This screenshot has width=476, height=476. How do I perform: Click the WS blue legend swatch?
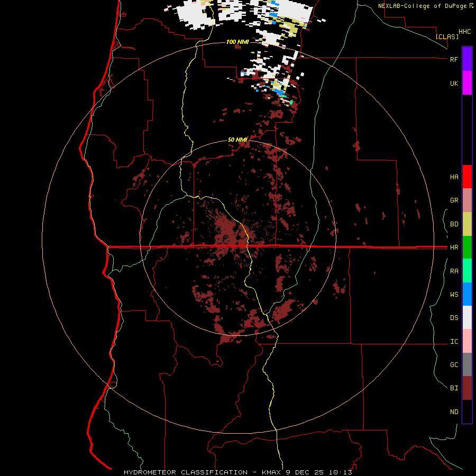point(467,294)
